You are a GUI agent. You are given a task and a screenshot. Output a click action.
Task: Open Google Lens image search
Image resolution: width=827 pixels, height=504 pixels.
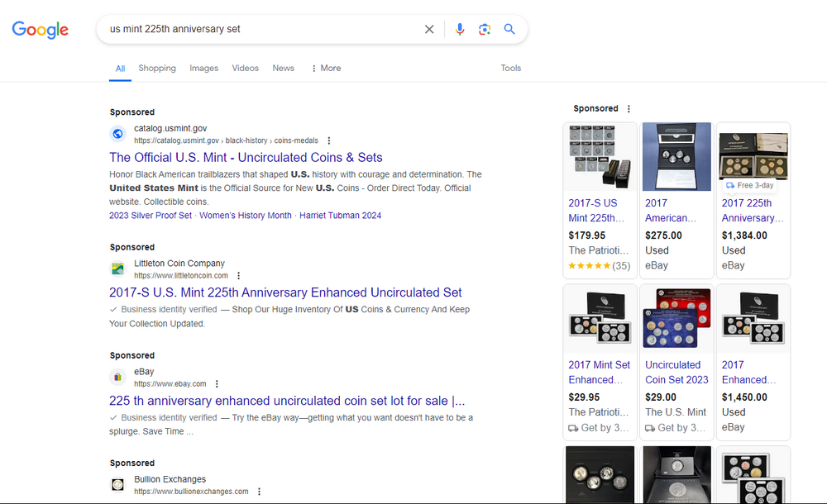pos(485,30)
